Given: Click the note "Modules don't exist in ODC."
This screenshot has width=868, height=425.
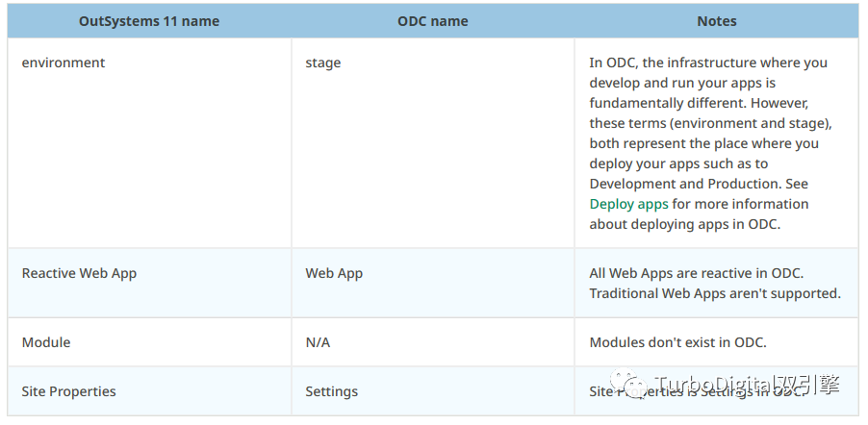Looking at the screenshot, I should point(677,342).
